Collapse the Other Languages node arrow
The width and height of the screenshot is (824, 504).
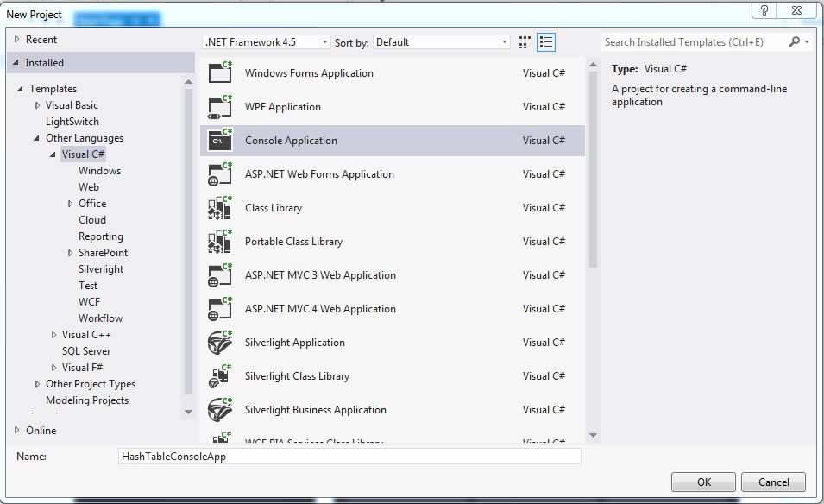click(x=36, y=138)
